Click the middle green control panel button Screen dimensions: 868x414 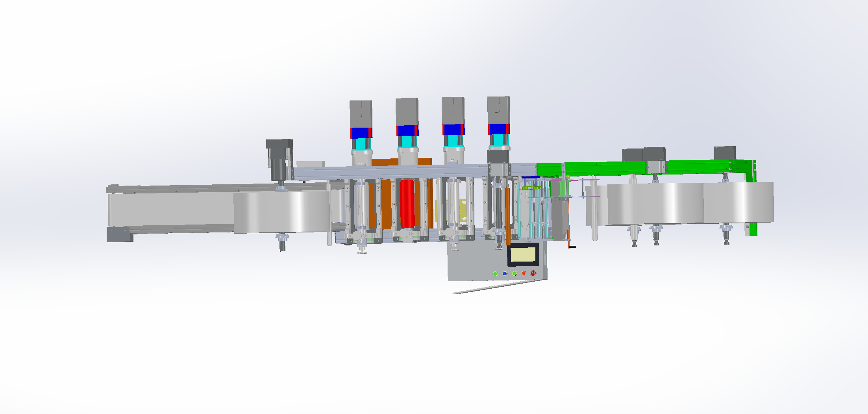pos(514,273)
